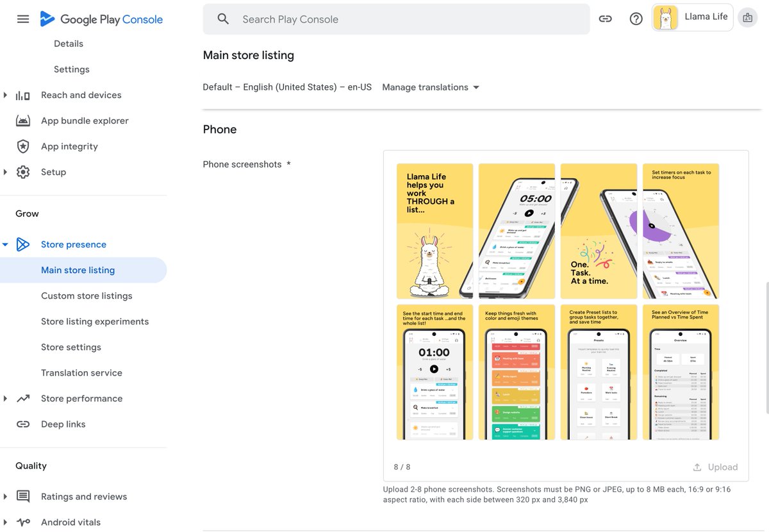Click the Setup gear icon
Screen dimensions: 769x532
(x=23, y=172)
